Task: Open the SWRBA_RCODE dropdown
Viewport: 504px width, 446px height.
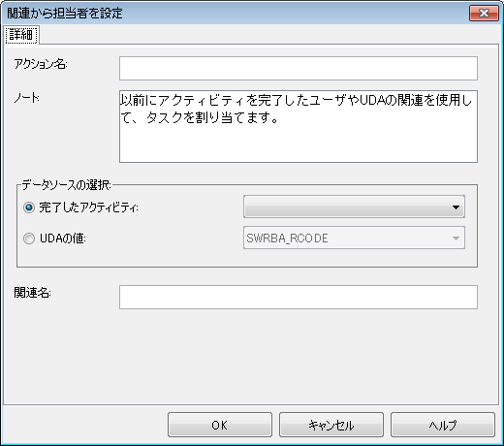Action: (x=354, y=238)
